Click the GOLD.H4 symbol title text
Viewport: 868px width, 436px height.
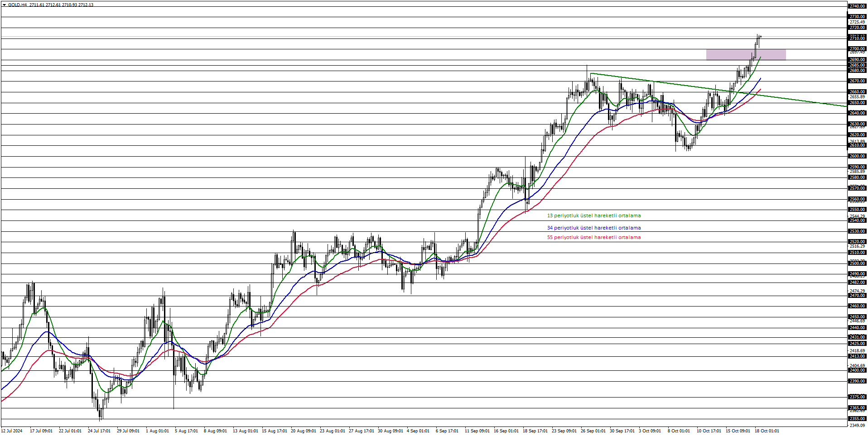tap(17, 5)
